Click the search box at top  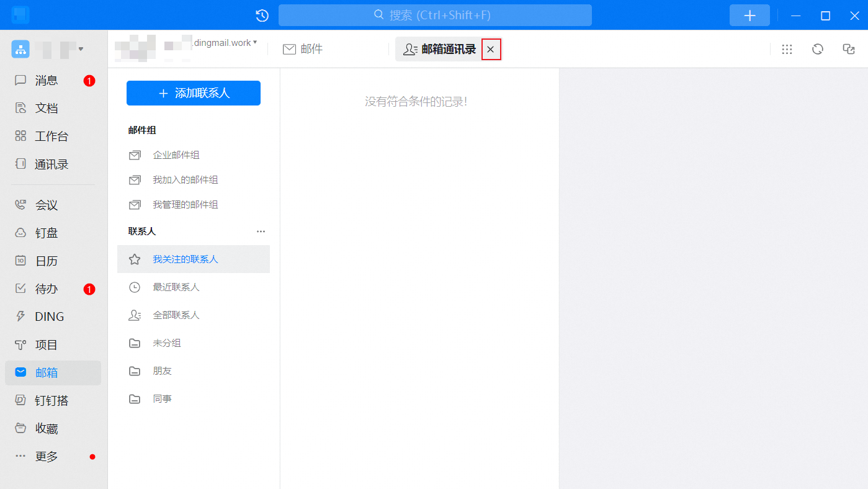coord(435,16)
